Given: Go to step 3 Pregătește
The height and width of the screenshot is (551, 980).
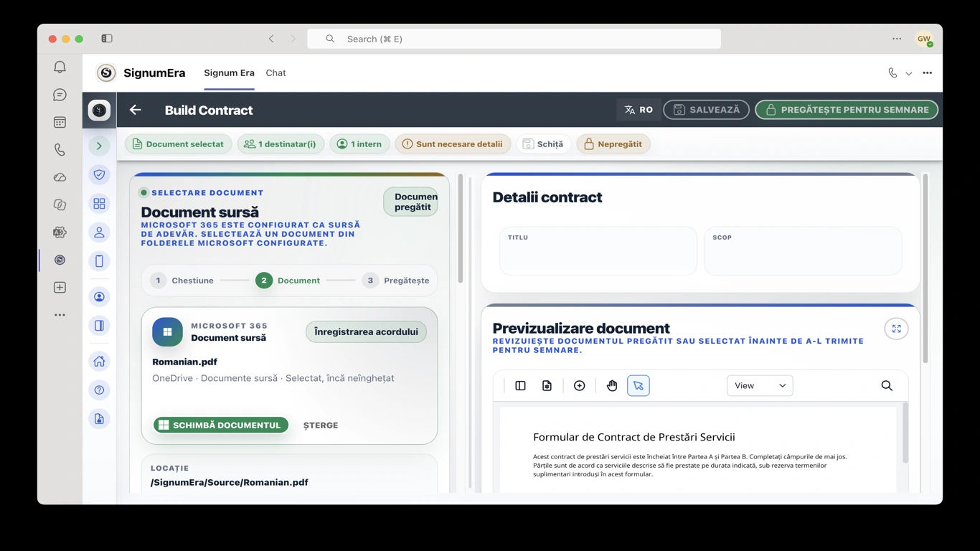Looking at the screenshot, I should click(x=395, y=281).
